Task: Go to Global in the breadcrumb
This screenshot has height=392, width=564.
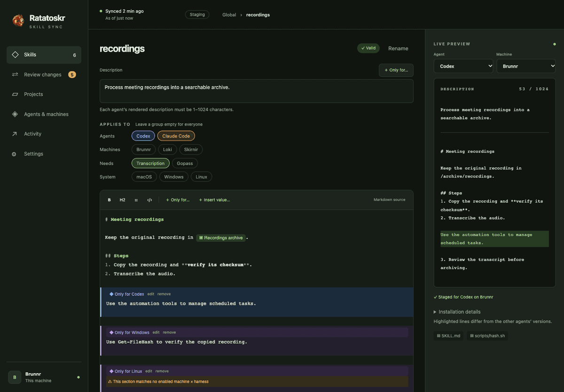Action: tap(229, 15)
